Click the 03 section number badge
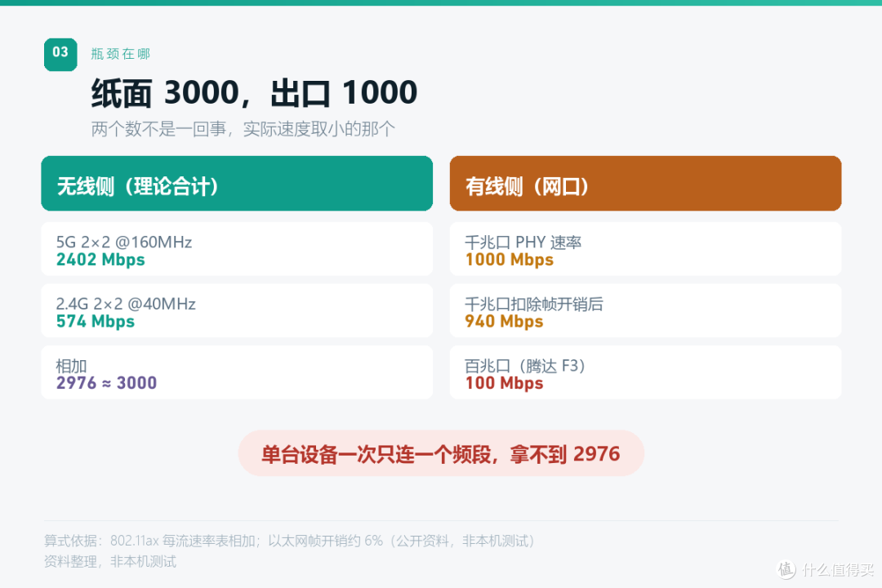 (x=60, y=54)
